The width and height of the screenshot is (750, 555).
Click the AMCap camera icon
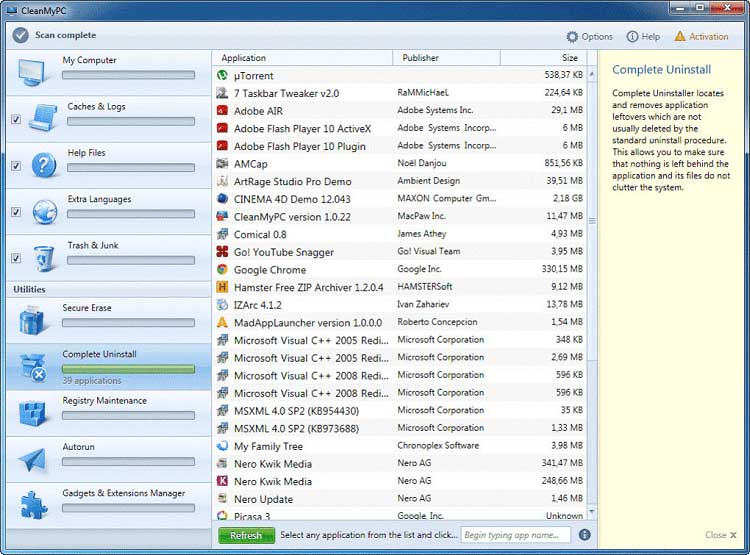tap(222, 164)
